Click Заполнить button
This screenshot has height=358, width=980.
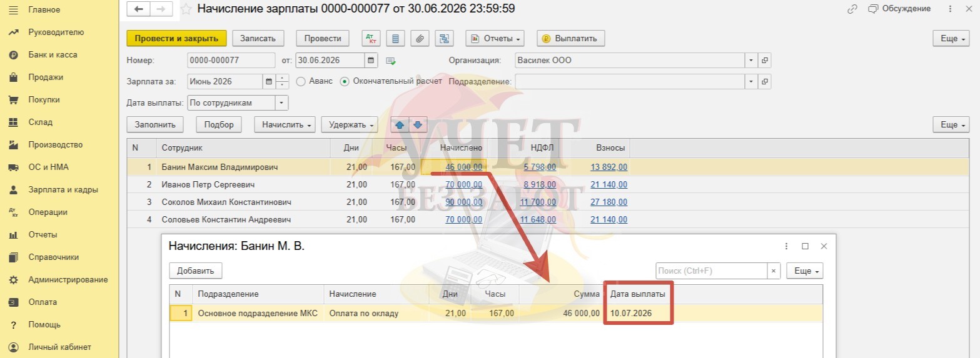tap(155, 124)
